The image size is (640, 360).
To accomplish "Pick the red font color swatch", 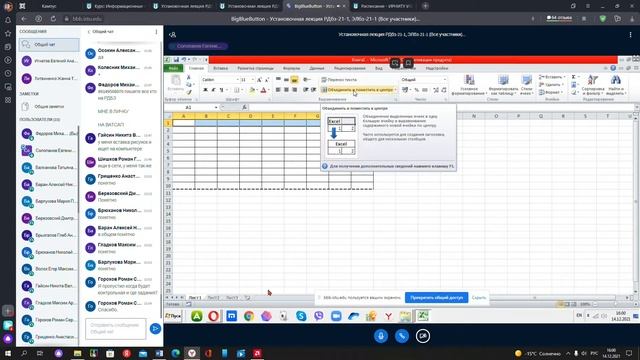I will coord(263,90).
